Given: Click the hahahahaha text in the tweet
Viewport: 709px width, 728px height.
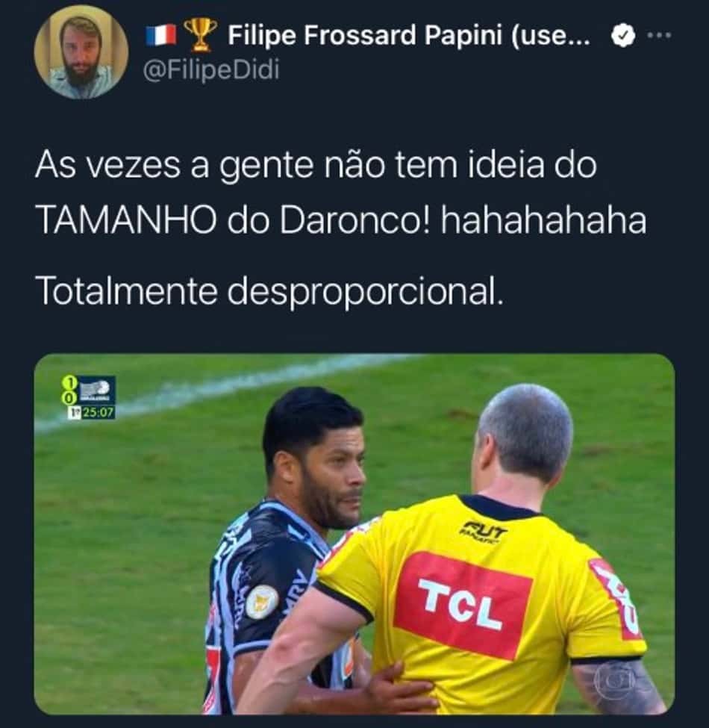Looking at the screenshot, I should pos(543,220).
